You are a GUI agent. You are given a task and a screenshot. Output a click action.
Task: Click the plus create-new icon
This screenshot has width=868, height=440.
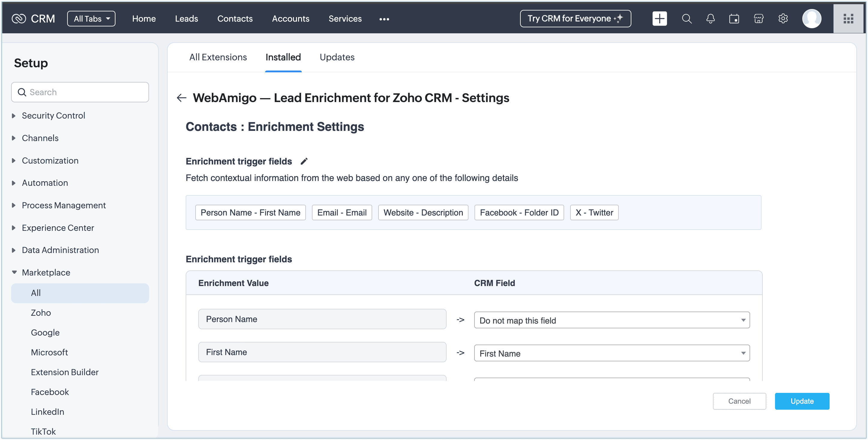click(x=660, y=19)
